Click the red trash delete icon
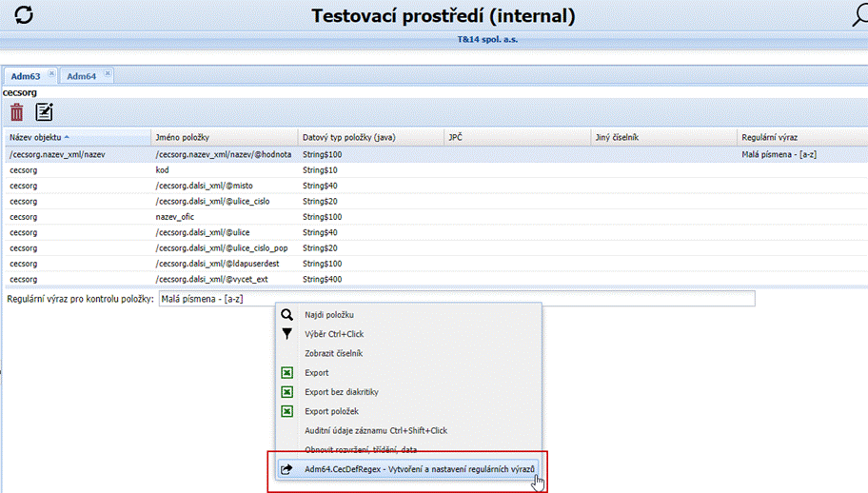The image size is (868, 493). coord(17,112)
